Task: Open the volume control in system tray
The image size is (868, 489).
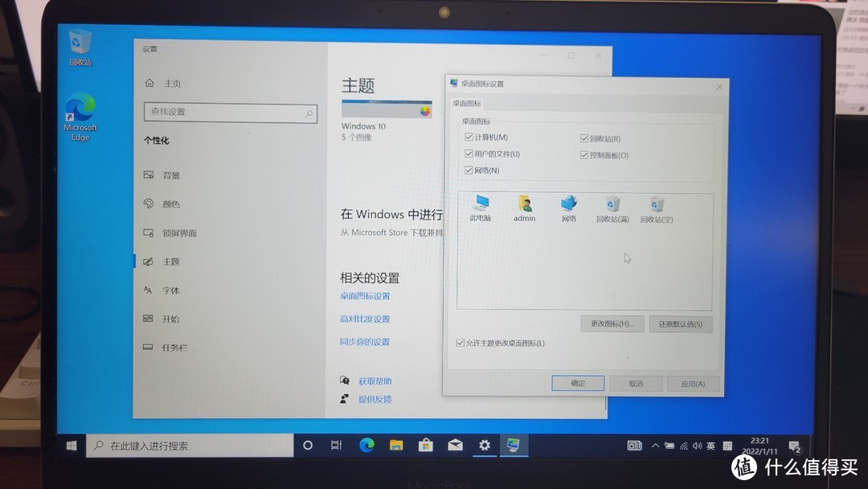Action: (697, 446)
